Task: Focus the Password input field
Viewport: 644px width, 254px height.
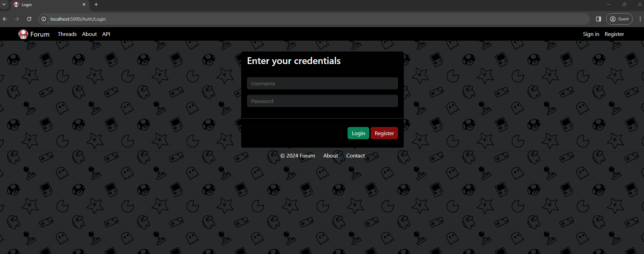Action: [x=322, y=101]
